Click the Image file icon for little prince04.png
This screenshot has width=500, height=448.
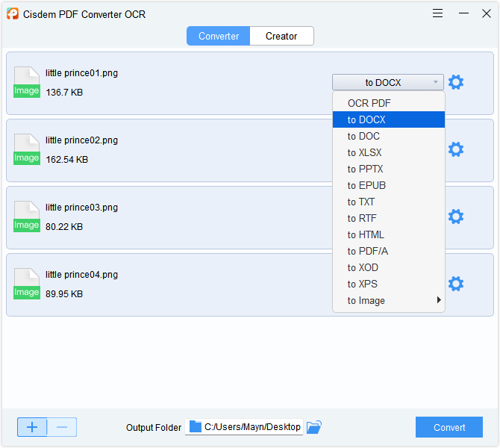tap(27, 284)
